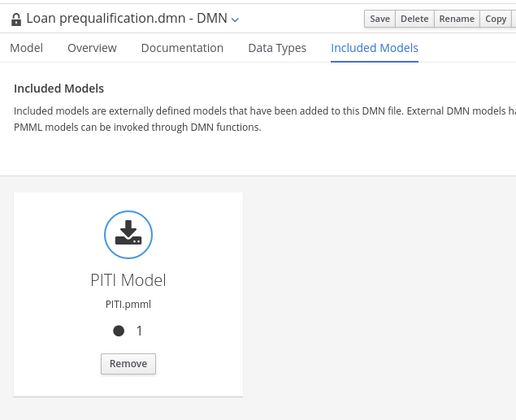Click the PITI.pmml file name
The image size is (516, 420).
tap(128, 305)
